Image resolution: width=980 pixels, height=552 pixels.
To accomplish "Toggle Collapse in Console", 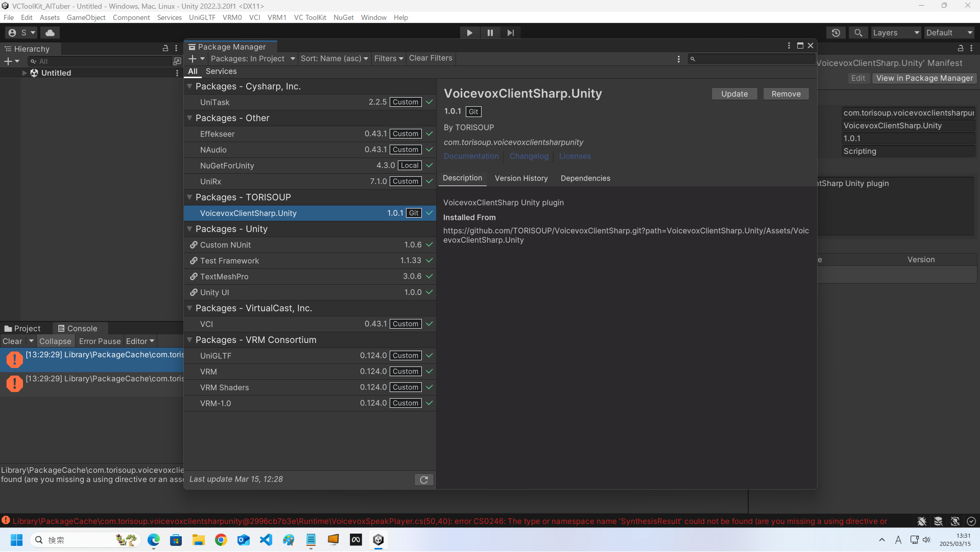I will coord(55,341).
